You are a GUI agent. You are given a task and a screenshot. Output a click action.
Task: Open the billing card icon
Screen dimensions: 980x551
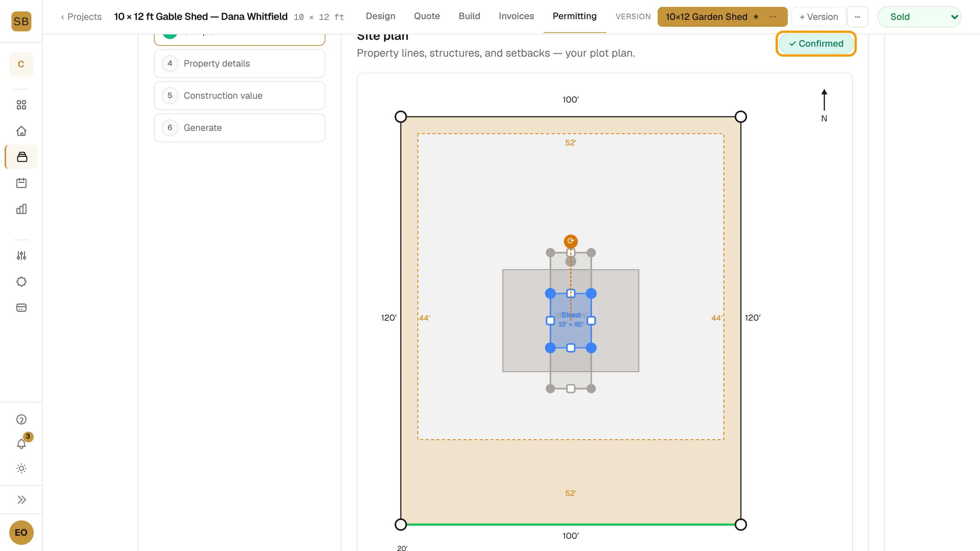(21, 308)
